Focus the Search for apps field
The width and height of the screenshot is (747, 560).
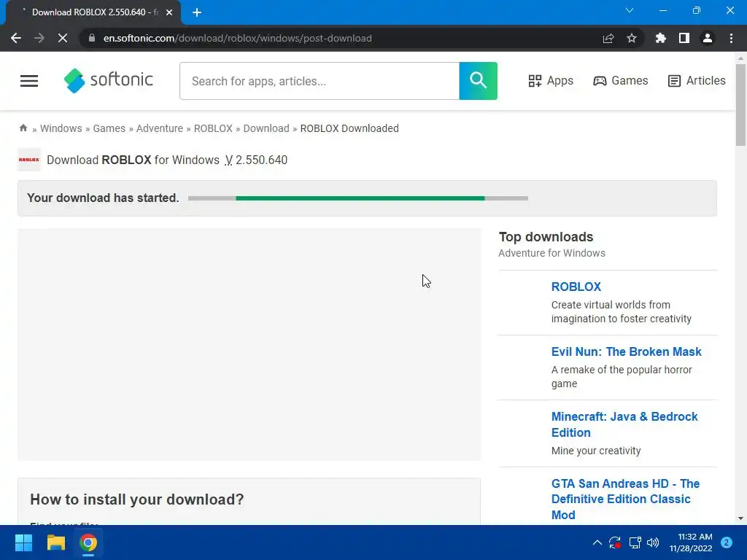(x=320, y=81)
